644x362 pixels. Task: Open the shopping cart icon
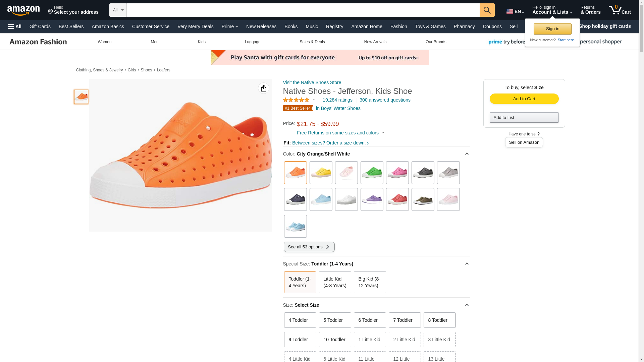tap(619, 10)
